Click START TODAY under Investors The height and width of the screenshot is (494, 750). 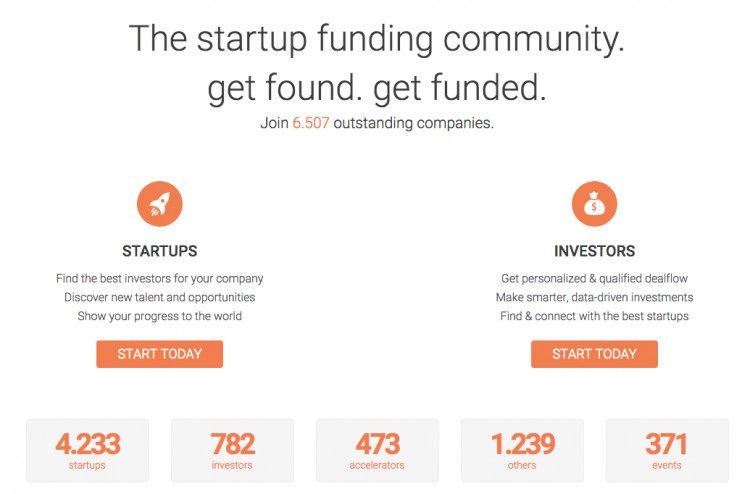(595, 354)
